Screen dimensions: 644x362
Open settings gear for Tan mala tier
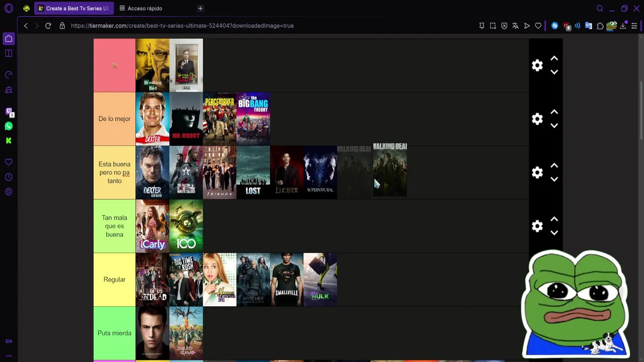coord(537,226)
